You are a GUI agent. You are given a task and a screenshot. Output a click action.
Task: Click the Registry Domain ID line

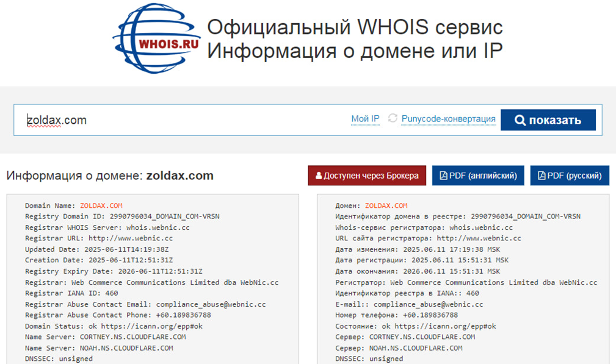coord(122,216)
